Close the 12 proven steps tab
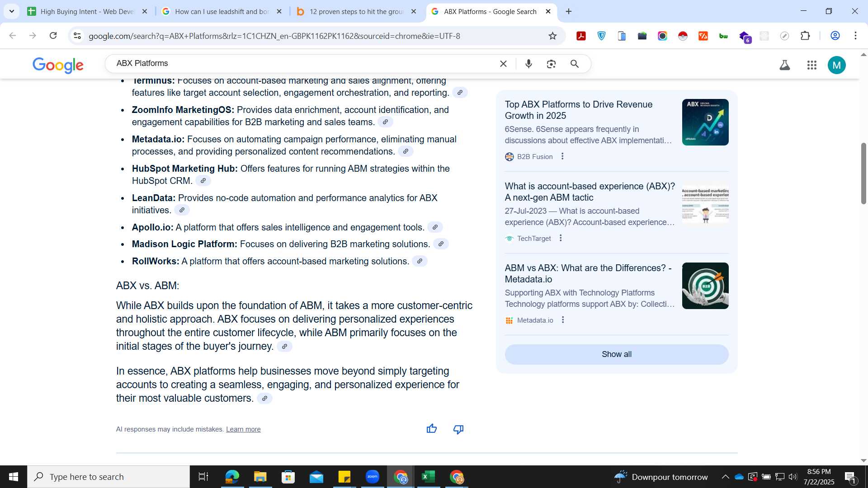Image resolution: width=868 pixels, height=488 pixels. click(414, 12)
